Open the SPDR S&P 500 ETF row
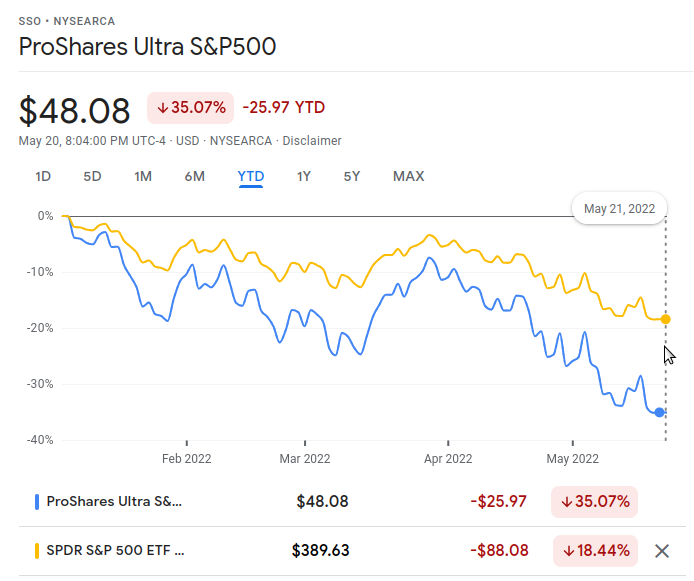Screen dimensions: 694x581 pyautogui.click(x=115, y=550)
